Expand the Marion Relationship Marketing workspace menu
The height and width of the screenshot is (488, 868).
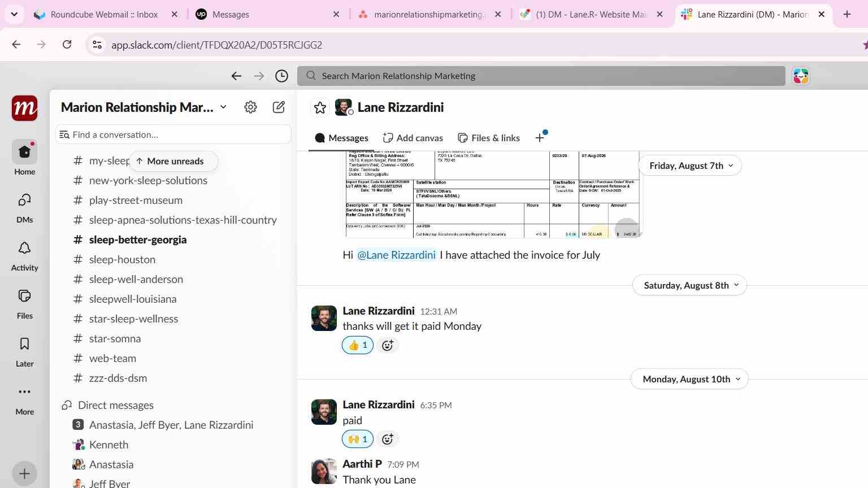144,107
